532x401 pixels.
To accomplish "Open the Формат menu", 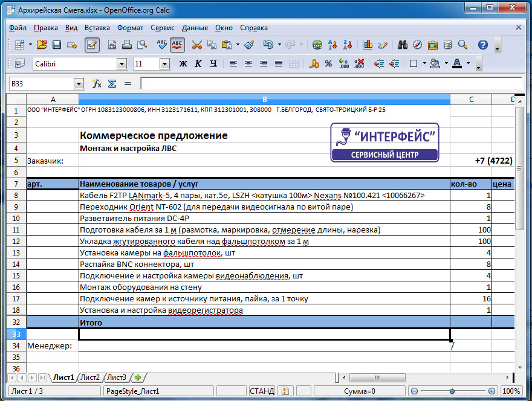I will (x=130, y=28).
